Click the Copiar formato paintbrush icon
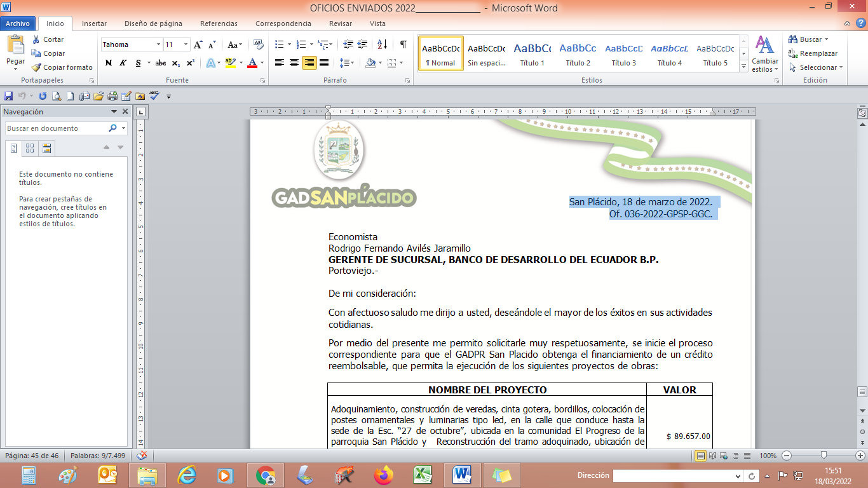The height and width of the screenshot is (488, 868). pos(37,67)
